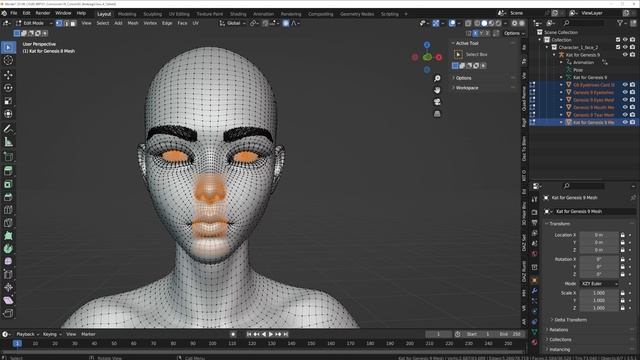640x360 pixels.
Task: Select the Shrink/Fatten tool
Action: 8,287
